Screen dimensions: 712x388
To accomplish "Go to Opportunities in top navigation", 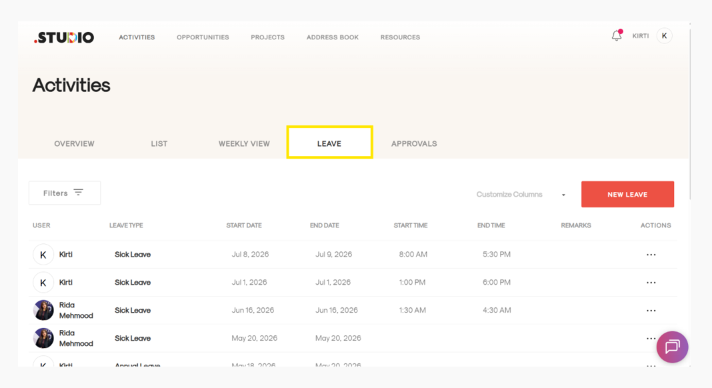I will [x=203, y=37].
